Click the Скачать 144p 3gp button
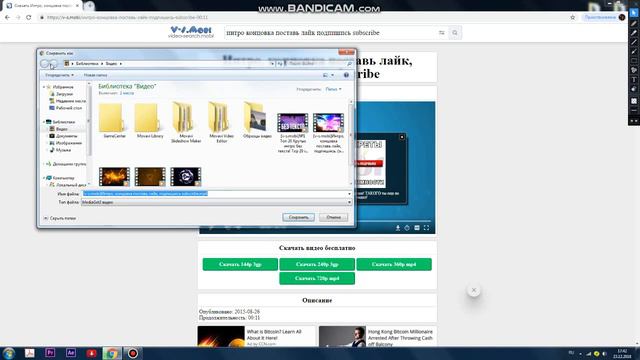The image size is (640, 360). coord(240,264)
